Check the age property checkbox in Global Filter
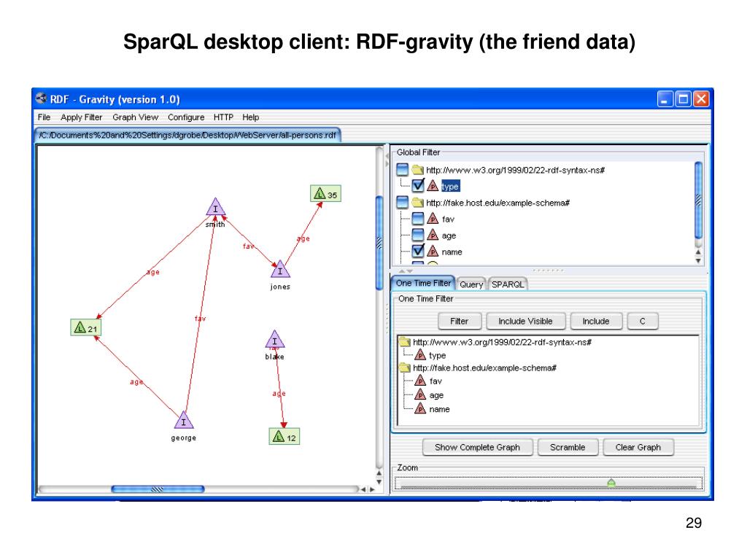Viewport: 747px width, 560px height. tap(418, 235)
